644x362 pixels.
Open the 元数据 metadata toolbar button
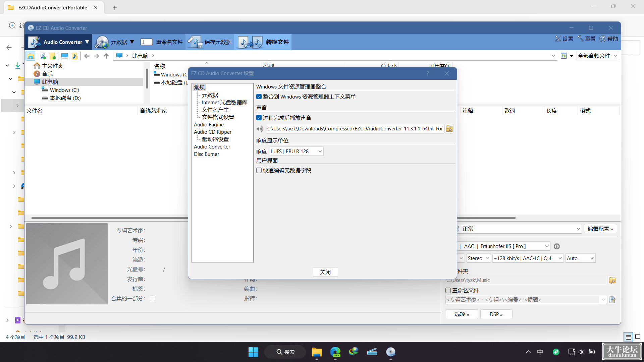coord(115,42)
